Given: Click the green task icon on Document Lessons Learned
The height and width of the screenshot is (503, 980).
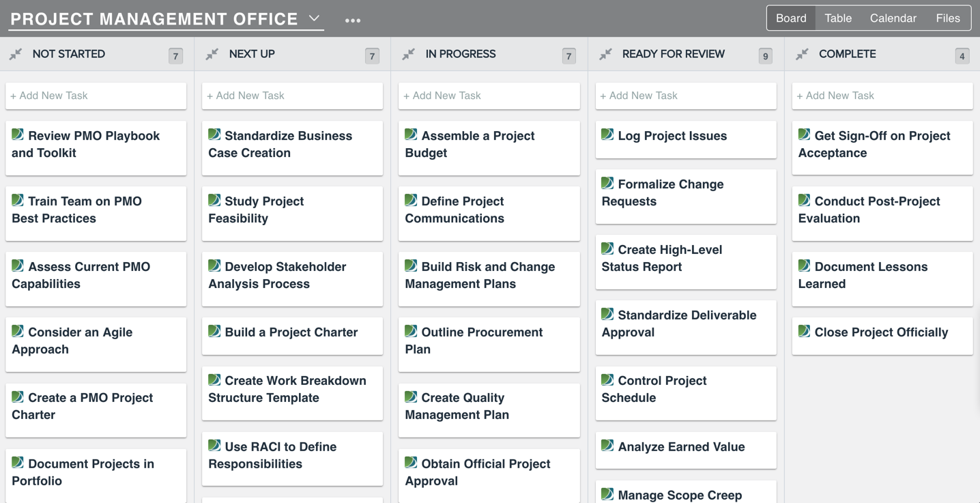Looking at the screenshot, I should coord(804,266).
